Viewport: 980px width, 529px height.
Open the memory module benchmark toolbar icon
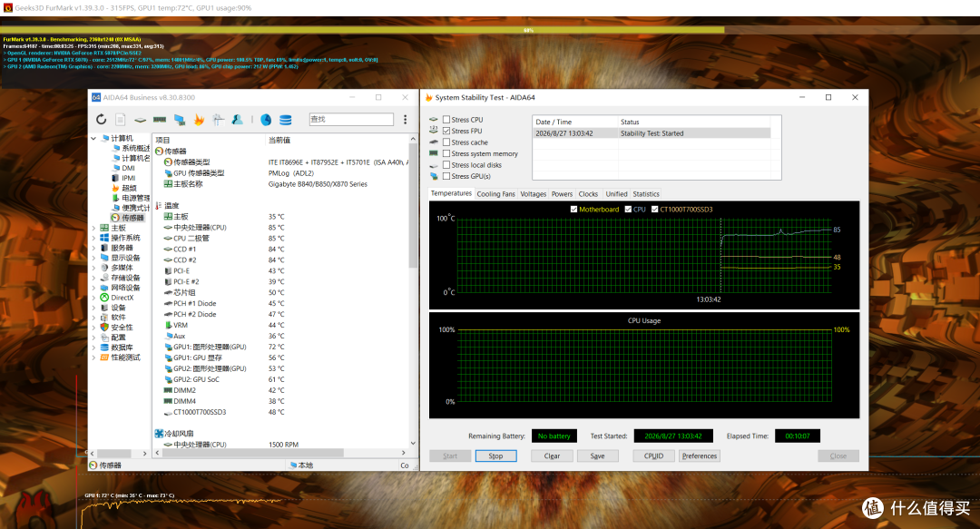coord(160,120)
